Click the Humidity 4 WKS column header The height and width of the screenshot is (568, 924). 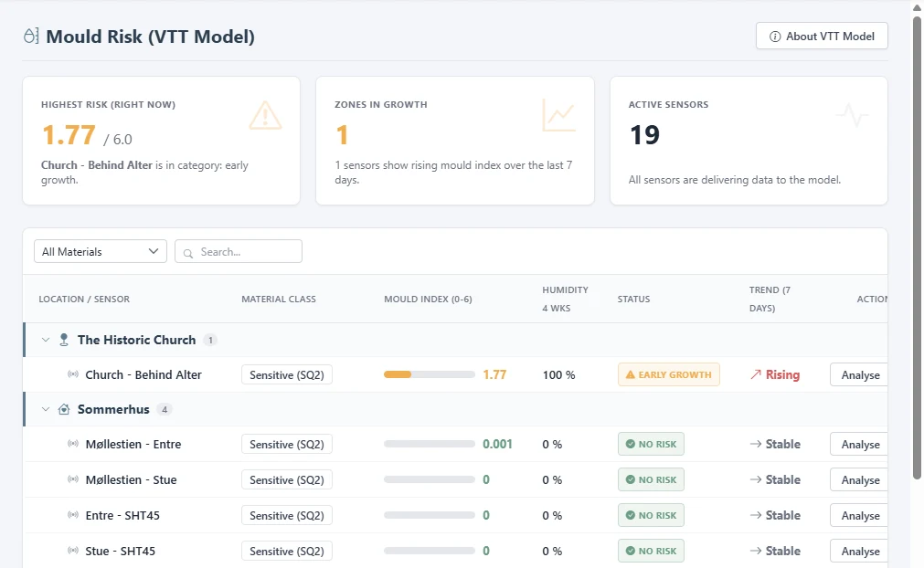(565, 299)
